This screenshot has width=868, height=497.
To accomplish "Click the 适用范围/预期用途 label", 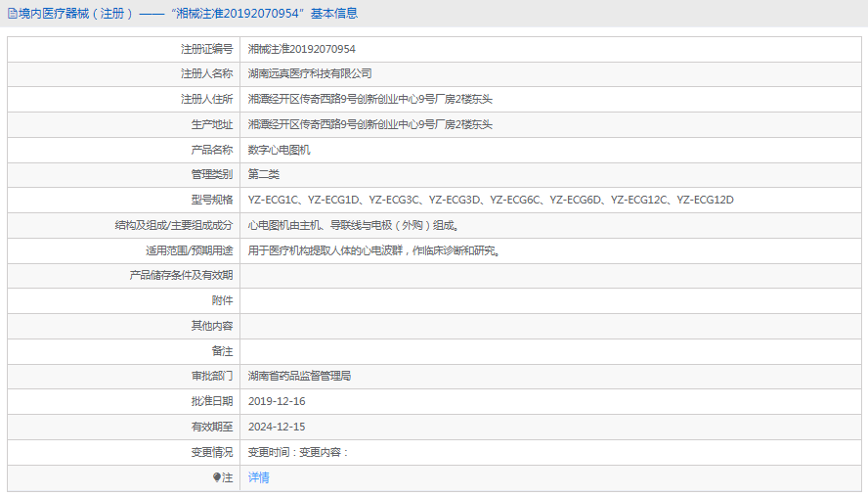I will pyautogui.click(x=190, y=251).
